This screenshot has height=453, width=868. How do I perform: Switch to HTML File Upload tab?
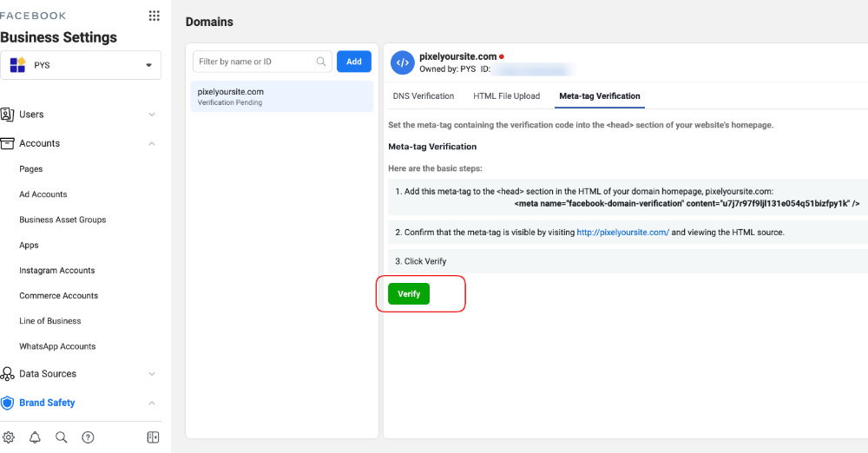[507, 95]
